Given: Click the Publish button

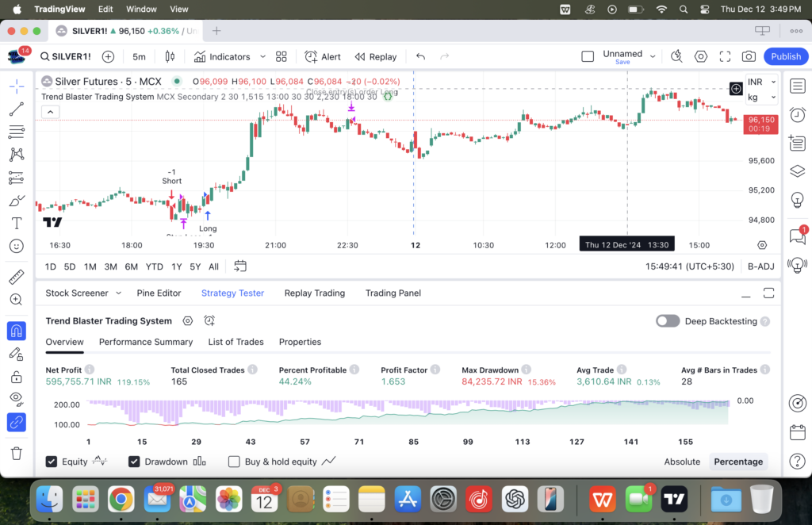Looking at the screenshot, I should pos(786,56).
